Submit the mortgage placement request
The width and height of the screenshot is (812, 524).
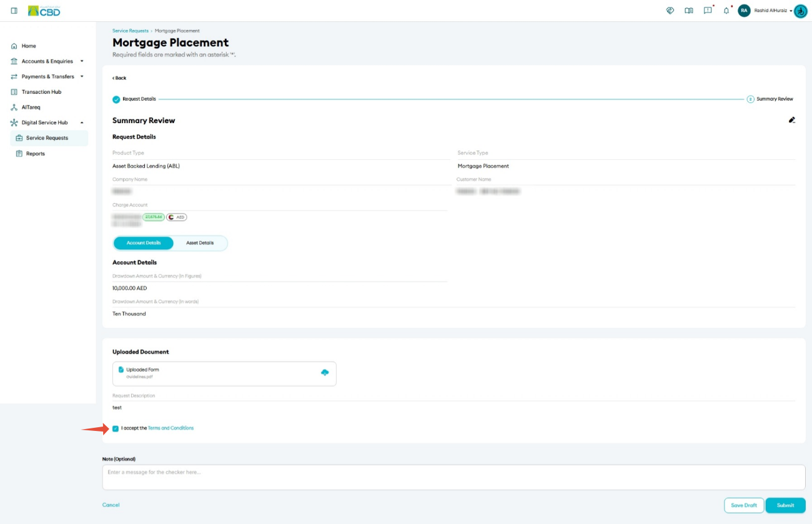click(x=786, y=505)
